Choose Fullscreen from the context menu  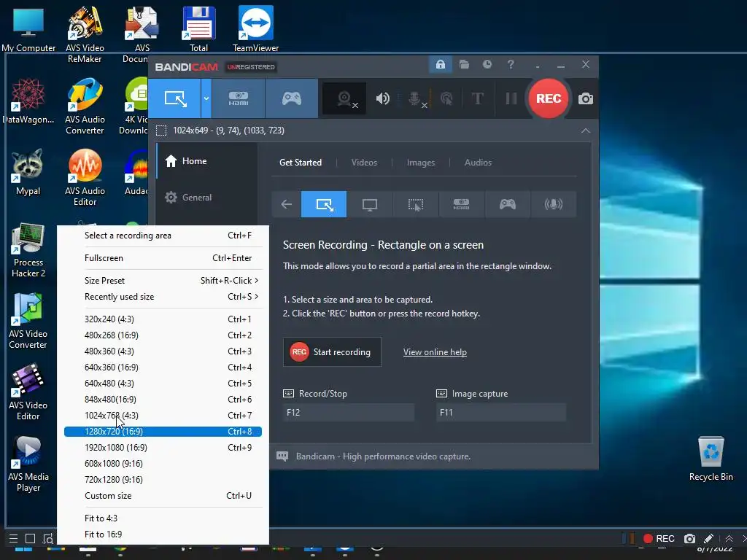tap(163, 257)
